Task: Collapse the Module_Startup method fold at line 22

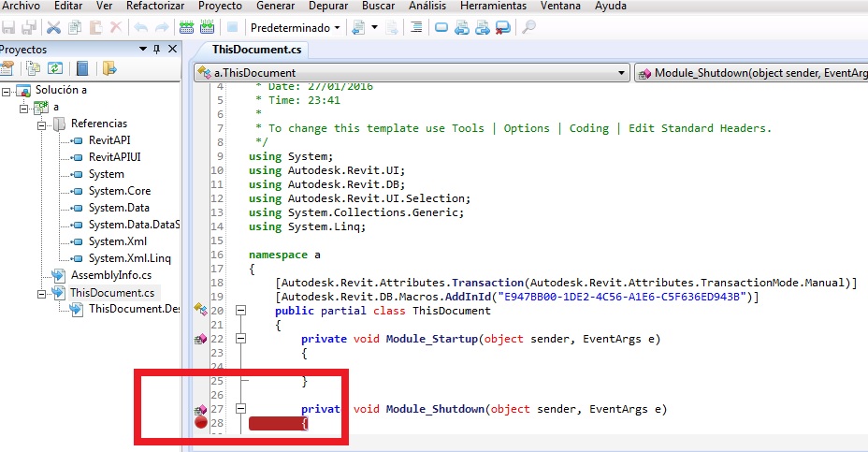Action: [x=240, y=339]
